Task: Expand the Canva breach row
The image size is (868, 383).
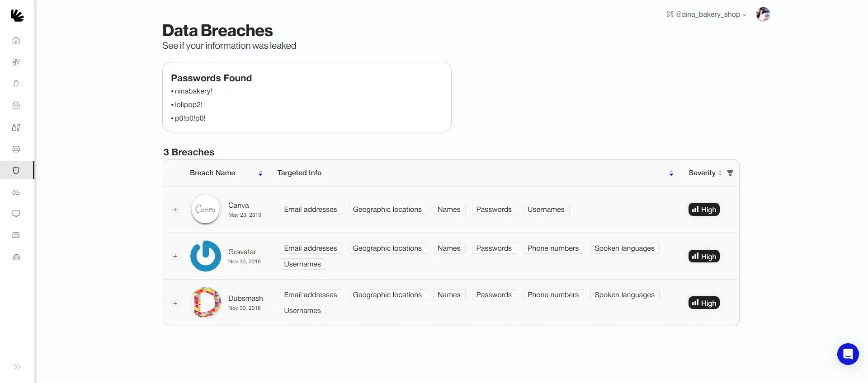Action: (x=175, y=210)
